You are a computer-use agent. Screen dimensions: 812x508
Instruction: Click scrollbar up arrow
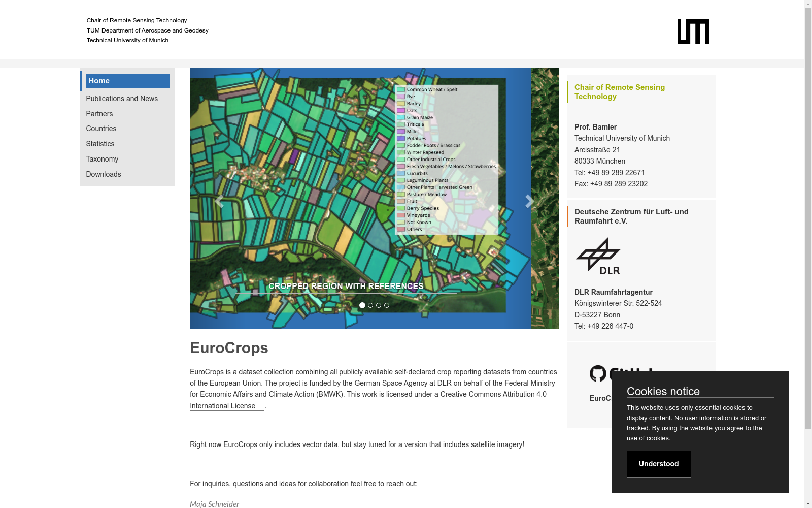coord(808,4)
